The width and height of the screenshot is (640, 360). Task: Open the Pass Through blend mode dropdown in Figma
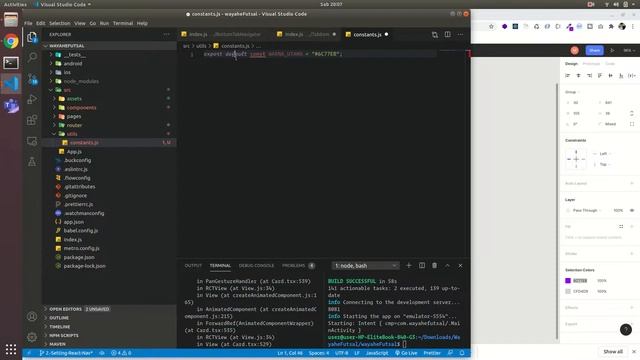click(587, 210)
